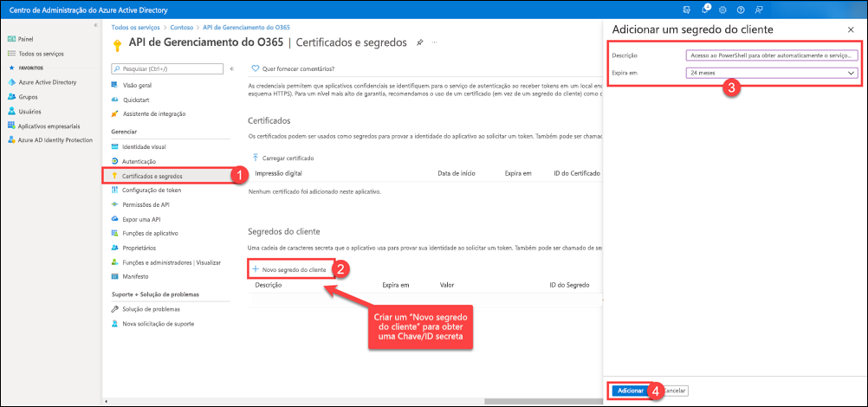Open Proprietários menu item
The image size is (868, 407).
139,248
